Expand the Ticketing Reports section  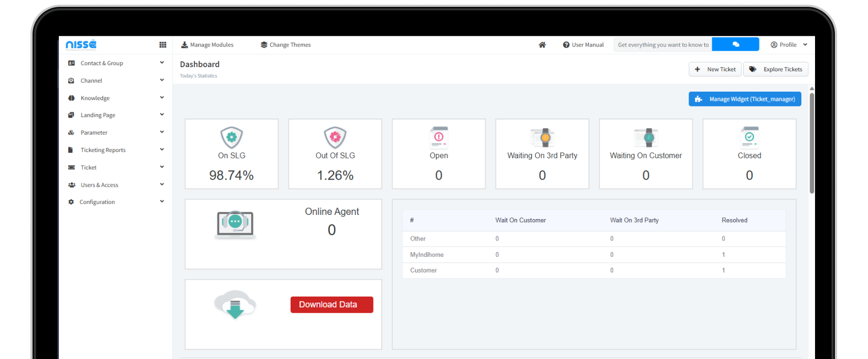[115, 150]
